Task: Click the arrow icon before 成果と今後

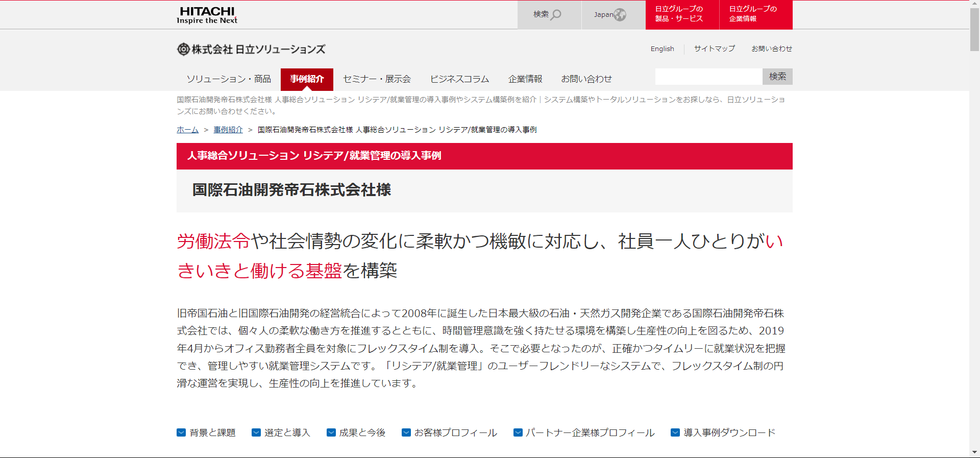Action: point(331,432)
